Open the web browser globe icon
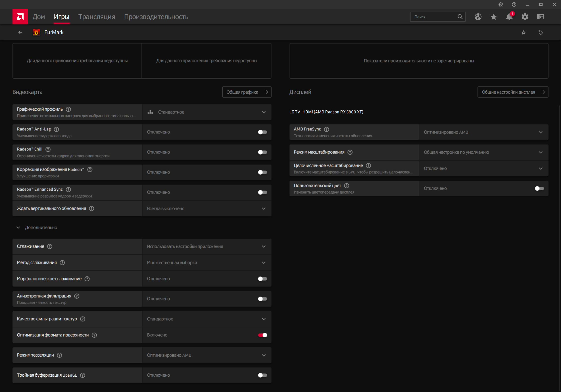Image resolution: width=561 pixels, height=392 pixels. click(478, 17)
